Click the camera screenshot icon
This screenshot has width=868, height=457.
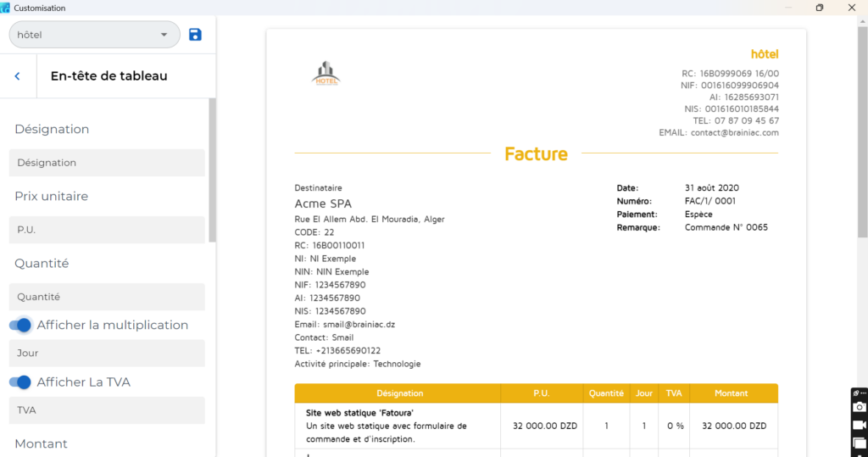tap(859, 408)
